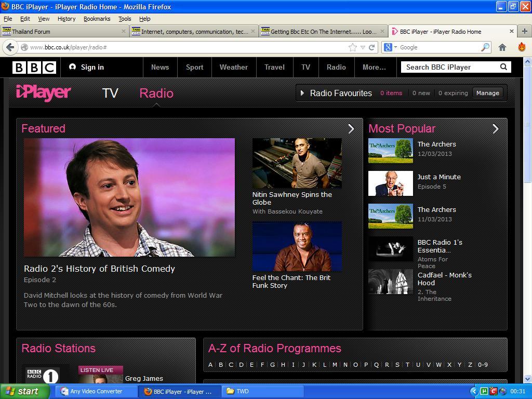Show hidden tray icons arrow

click(x=474, y=392)
